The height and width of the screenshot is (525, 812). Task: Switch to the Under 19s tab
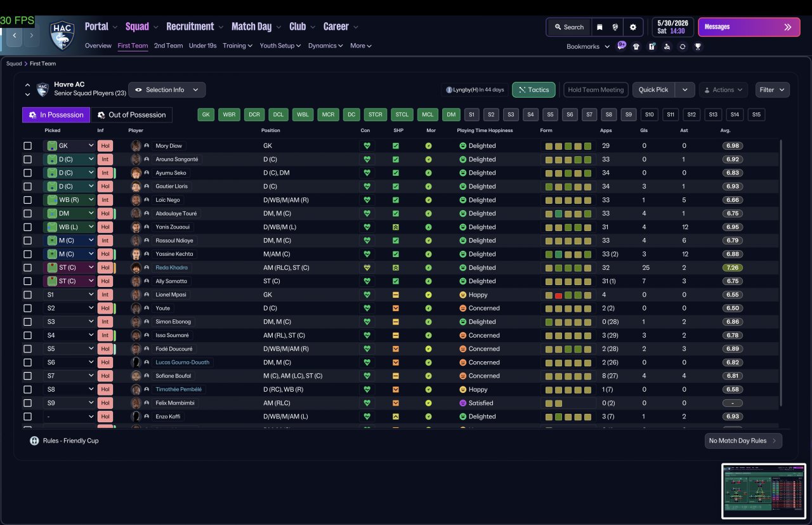(x=203, y=46)
